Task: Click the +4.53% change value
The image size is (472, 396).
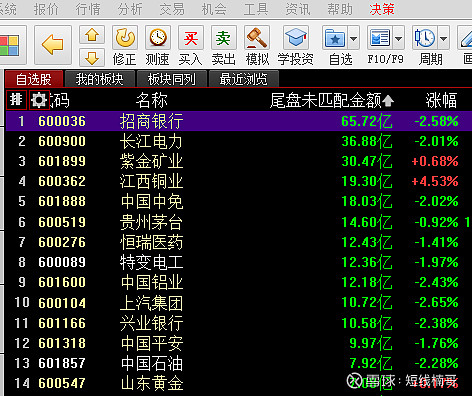Action: (x=435, y=181)
